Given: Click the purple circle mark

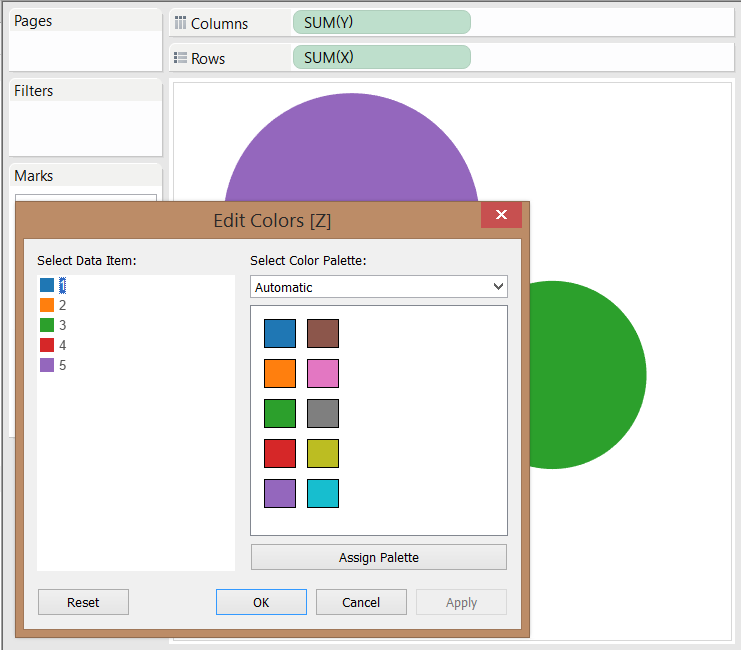Looking at the screenshot, I should 352,149.
